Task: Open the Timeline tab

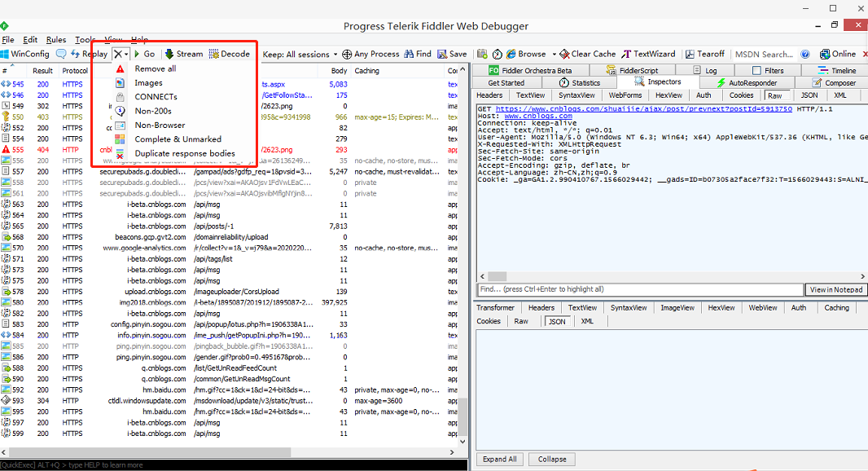Action: click(x=836, y=70)
